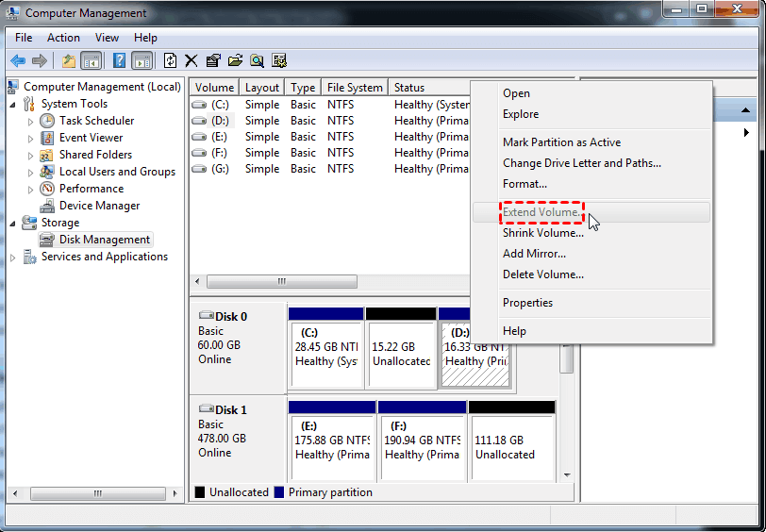The width and height of the screenshot is (766, 532).
Task: Click the Properties toolbar icon
Action: point(213,60)
